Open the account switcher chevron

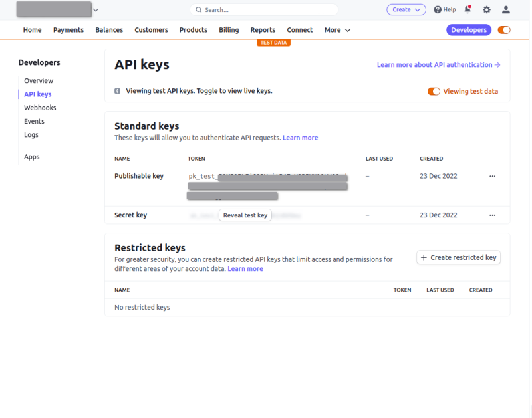click(x=96, y=9)
